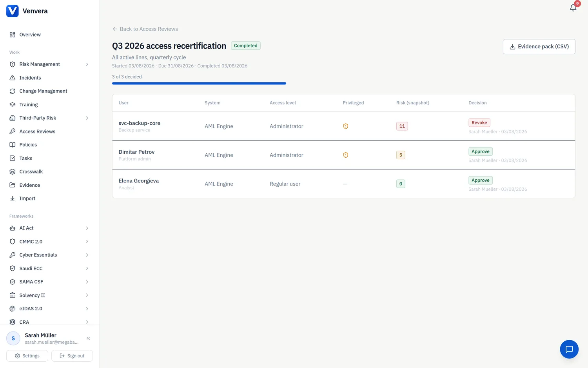Click the review progress bar
Viewport: 588px width, 368px height.
pyautogui.click(x=199, y=84)
